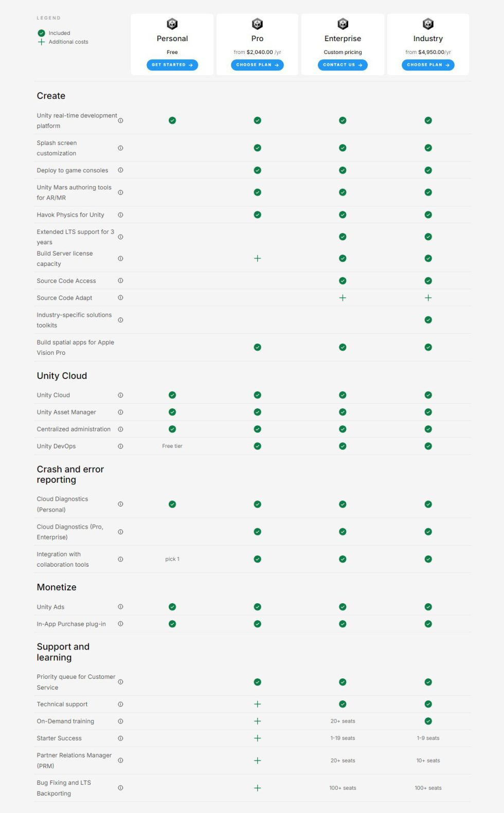Click the Choose Plan button for Industry
The image size is (504, 813).
(428, 65)
